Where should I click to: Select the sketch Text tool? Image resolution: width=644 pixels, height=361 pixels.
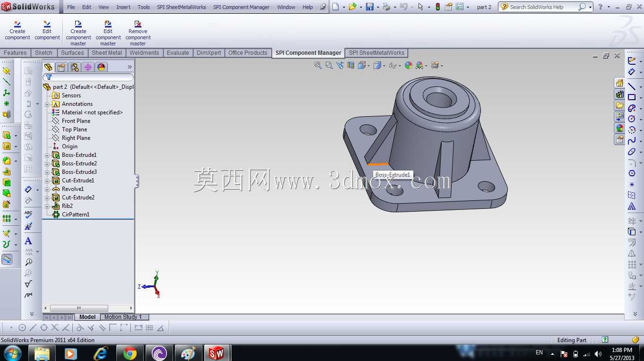point(631,206)
